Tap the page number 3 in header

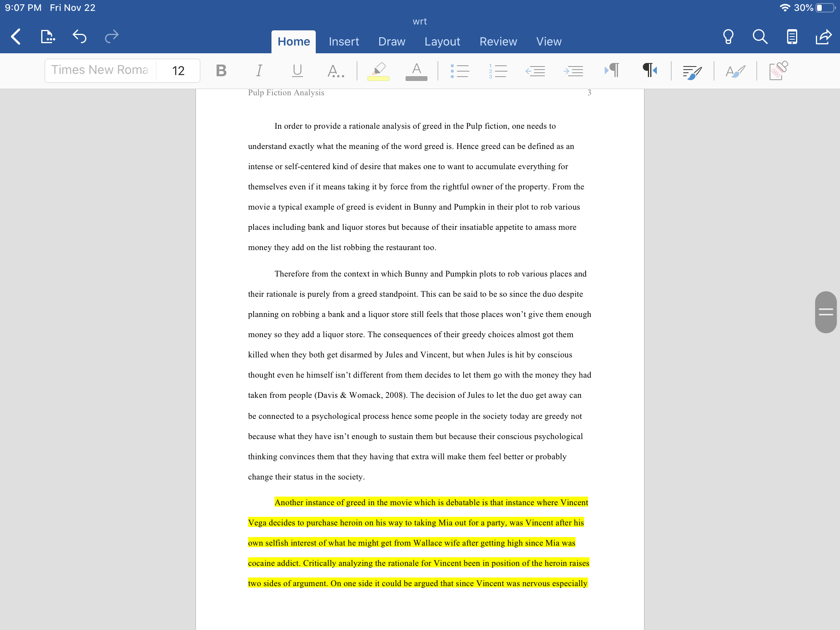click(589, 93)
